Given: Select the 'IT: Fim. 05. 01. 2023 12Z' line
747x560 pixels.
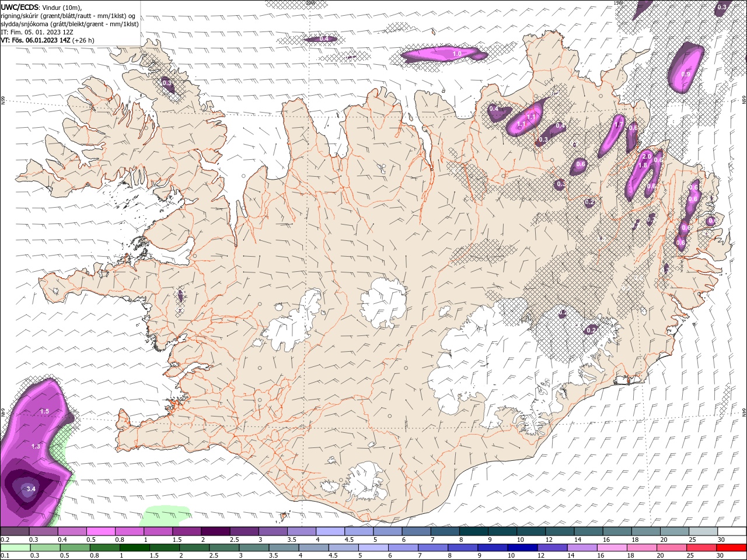Looking at the screenshot, I should point(37,32).
